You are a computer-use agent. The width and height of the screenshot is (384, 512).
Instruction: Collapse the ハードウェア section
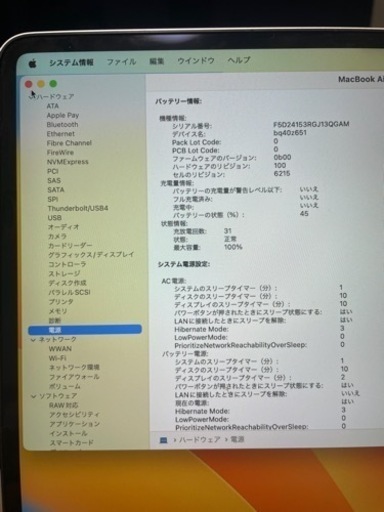(x=32, y=97)
